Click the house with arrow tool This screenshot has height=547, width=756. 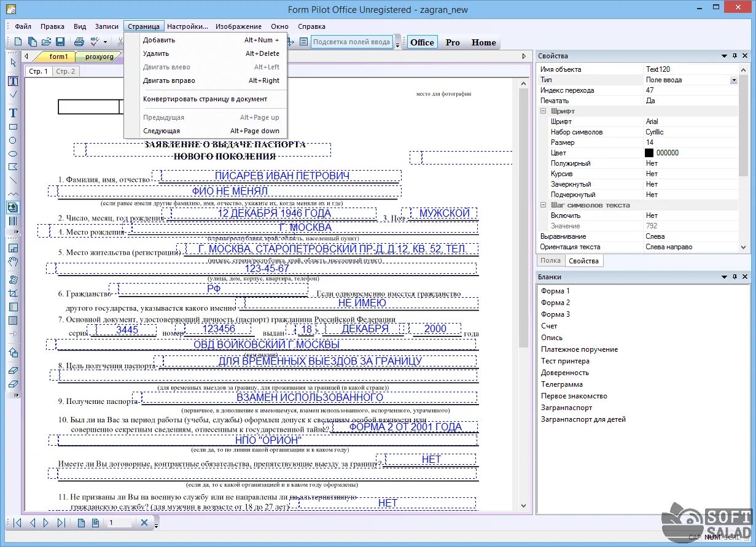pyautogui.click(x=13, y=352)
